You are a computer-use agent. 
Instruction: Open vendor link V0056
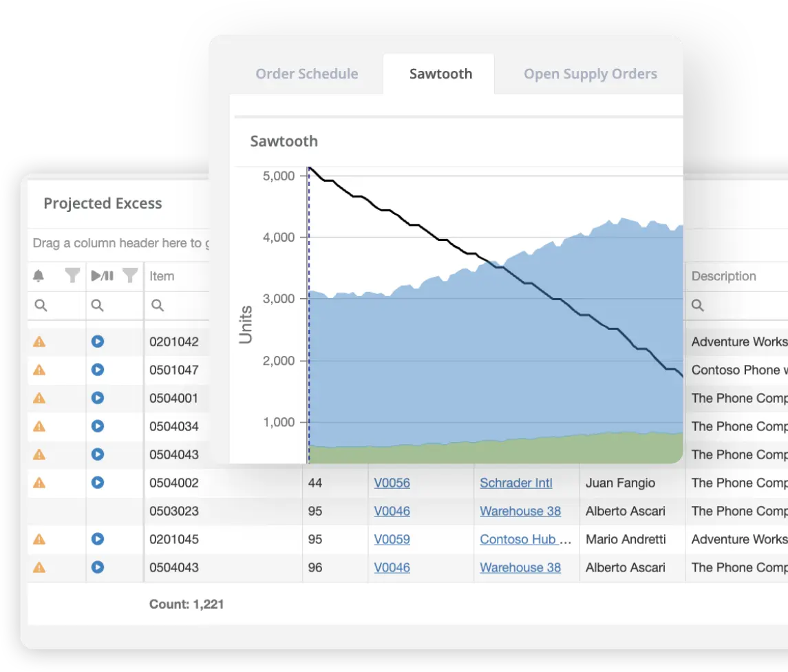[x=392, y=483]
